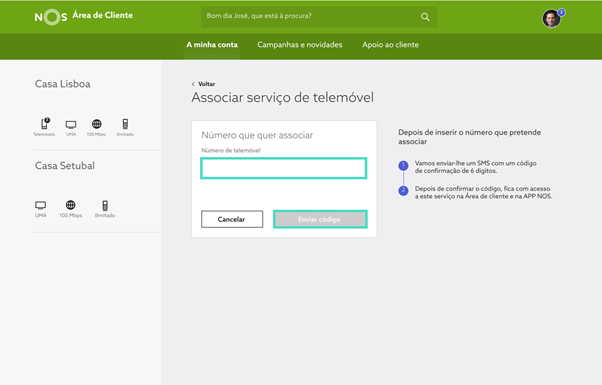
Task: Select the Casa Lisboa account
Action: [x=63, y=84]
